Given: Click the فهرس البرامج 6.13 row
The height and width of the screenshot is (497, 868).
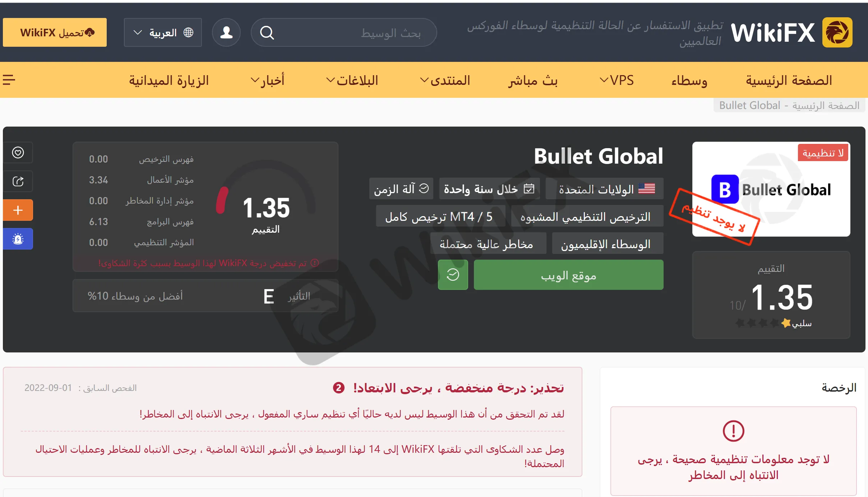Looking at the screenshot, I should point(141,222).
